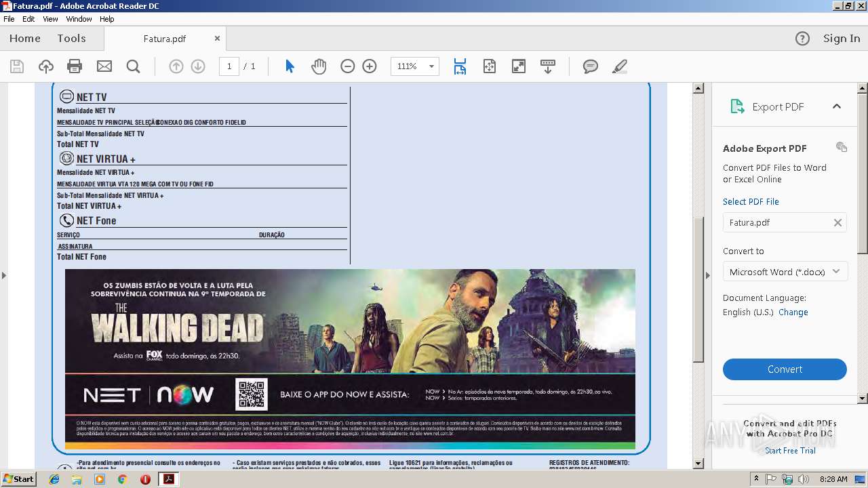Viewport: 868px width, 488px height.
Task: Open the download toolbar icon beside Read Mode
Action: pos(548,66)
